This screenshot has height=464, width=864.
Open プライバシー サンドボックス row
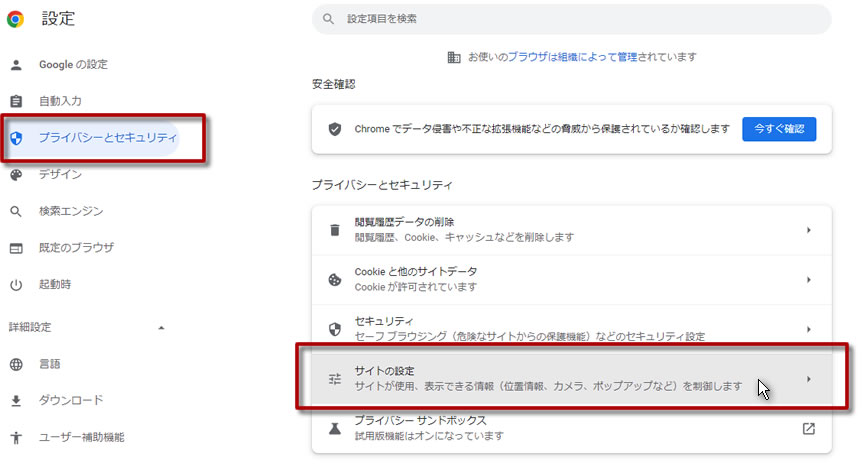571,429
